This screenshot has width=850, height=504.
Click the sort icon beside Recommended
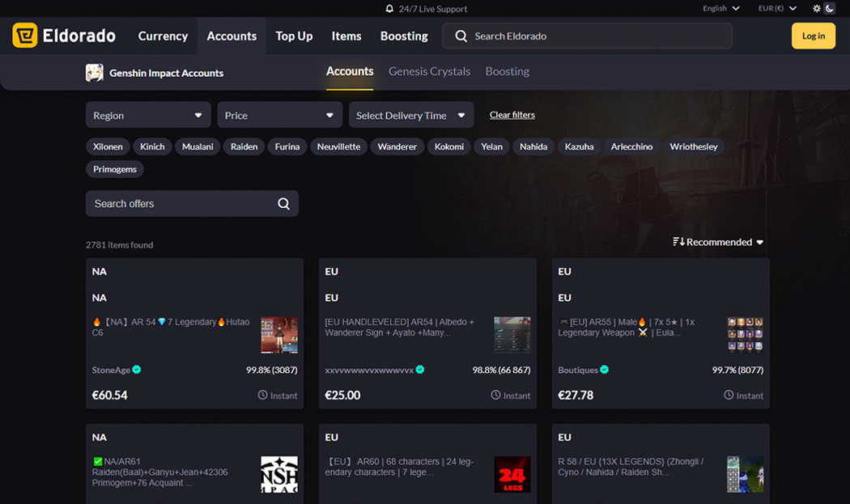click(678, 242)
